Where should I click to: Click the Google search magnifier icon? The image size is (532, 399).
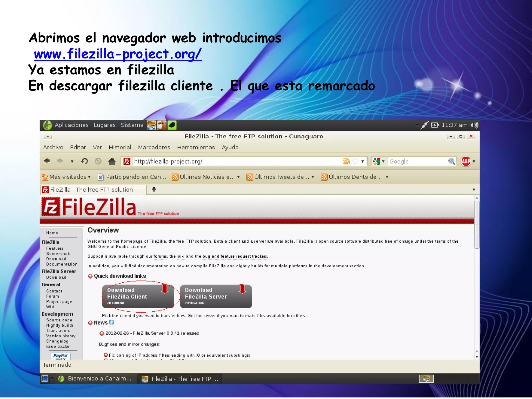coord(452,161)
